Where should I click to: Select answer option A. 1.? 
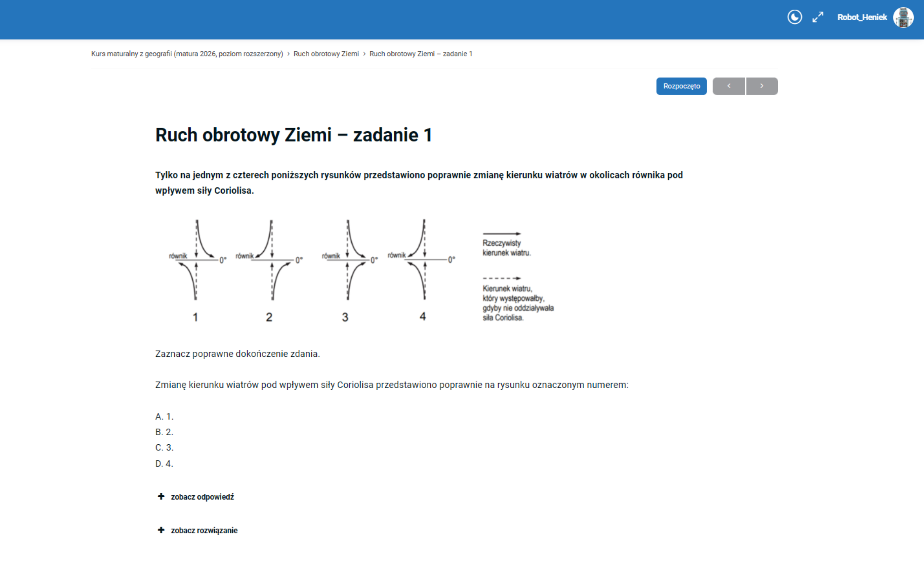pos(164,416)
